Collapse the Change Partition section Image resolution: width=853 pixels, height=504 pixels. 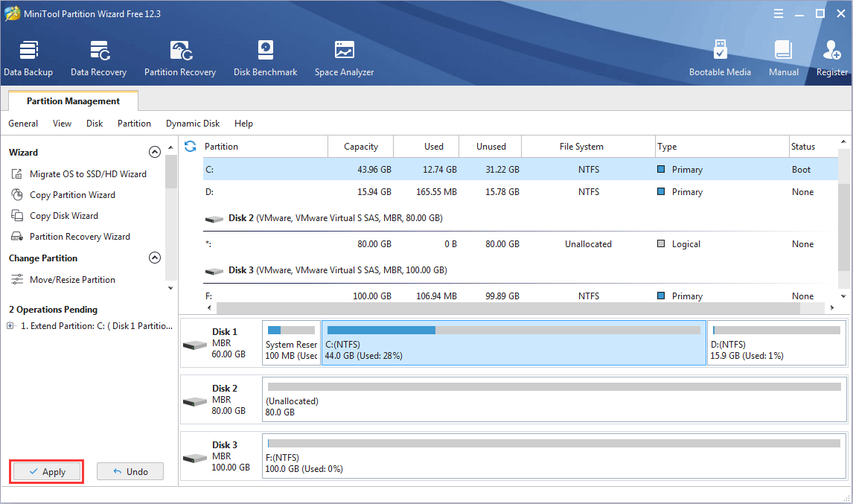coord(155,258)
